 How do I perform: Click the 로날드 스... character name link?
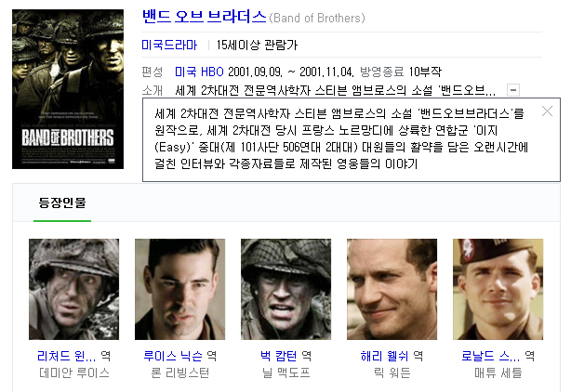490,356
